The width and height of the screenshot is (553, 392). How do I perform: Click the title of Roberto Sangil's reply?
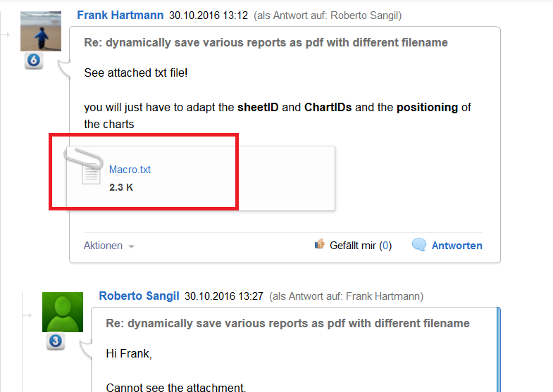pyautogui.click(x=287, y=323)
